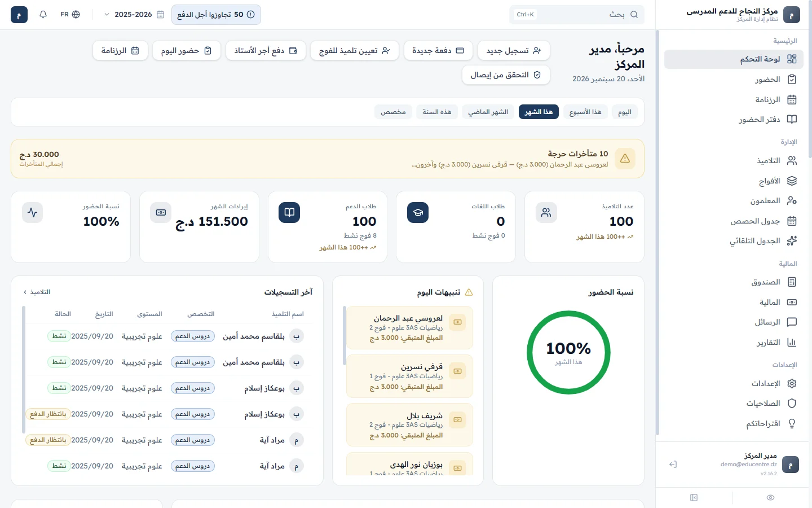
Task: Click تعيين تلميذ للفوج button
Action: (x=355, y=51)
